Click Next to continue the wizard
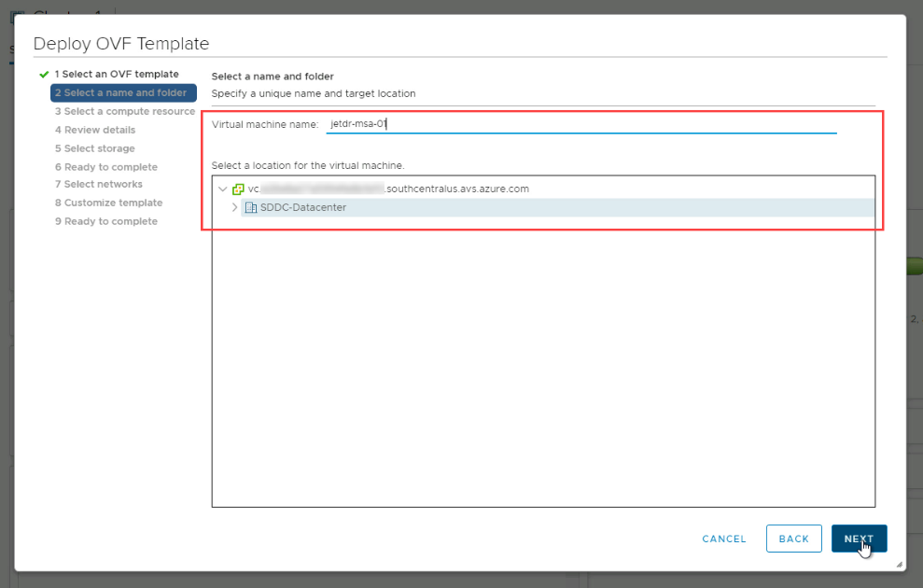This screenshot has width=923, height=588. click(x=859, y=539)
